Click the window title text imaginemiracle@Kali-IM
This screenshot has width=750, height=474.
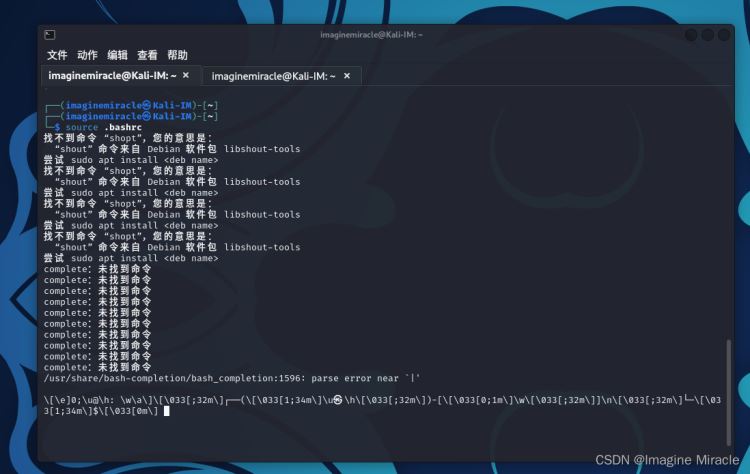(x=371, y=35)
